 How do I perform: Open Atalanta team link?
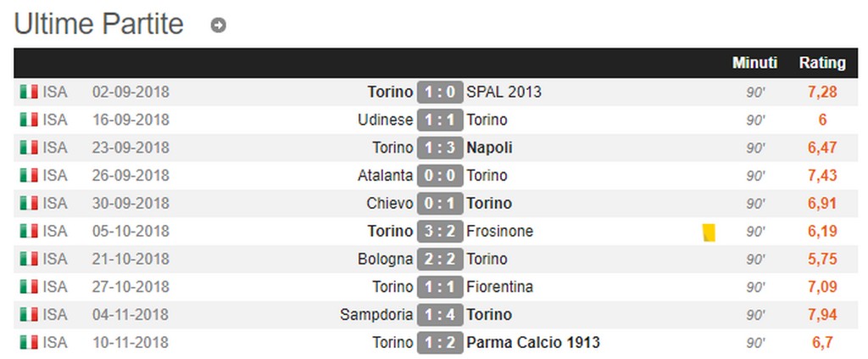point(385,176)
